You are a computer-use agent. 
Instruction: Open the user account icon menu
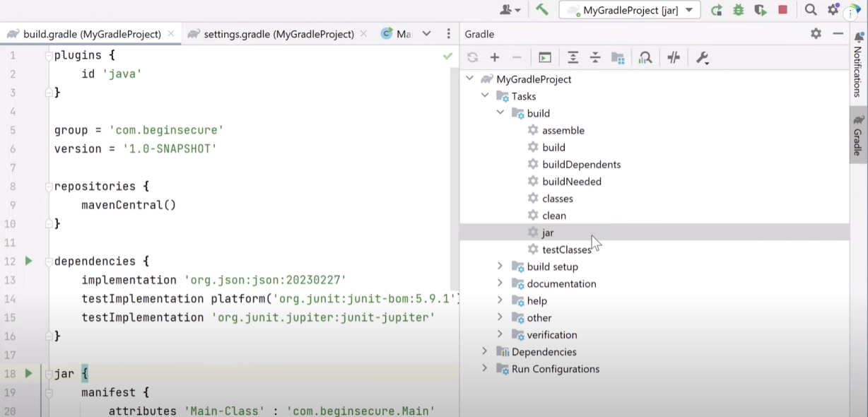(x=510, y=10)
